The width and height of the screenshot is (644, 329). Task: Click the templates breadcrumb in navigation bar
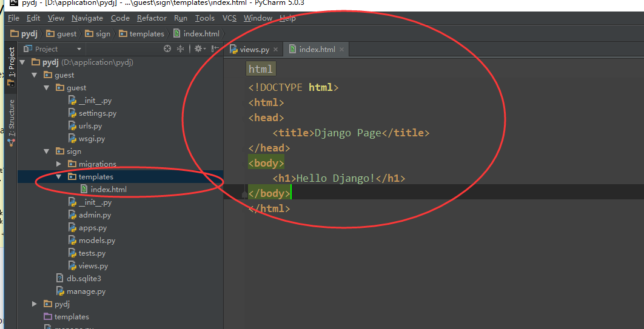(142, 34)
